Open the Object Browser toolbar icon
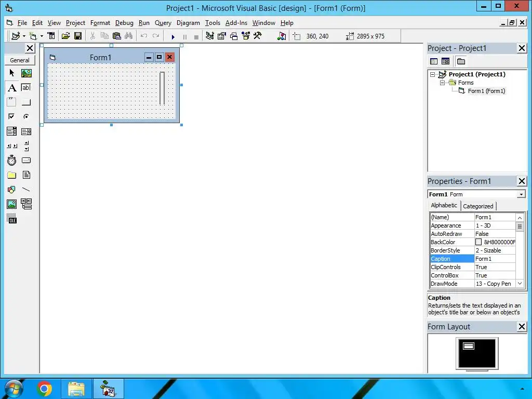 (246, 36)
